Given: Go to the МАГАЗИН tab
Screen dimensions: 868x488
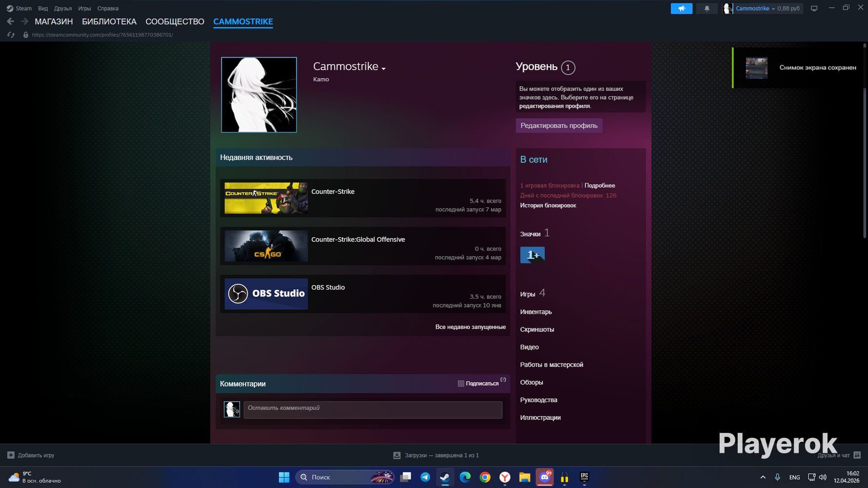Looking at the screenshot, I should pos(54,21).
